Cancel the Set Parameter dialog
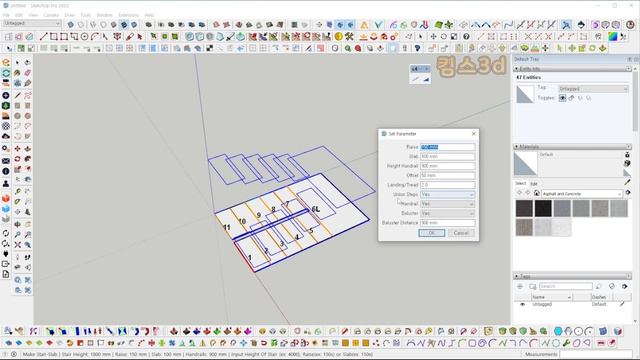This screenshot has width=640, height=360. (461, 233)
